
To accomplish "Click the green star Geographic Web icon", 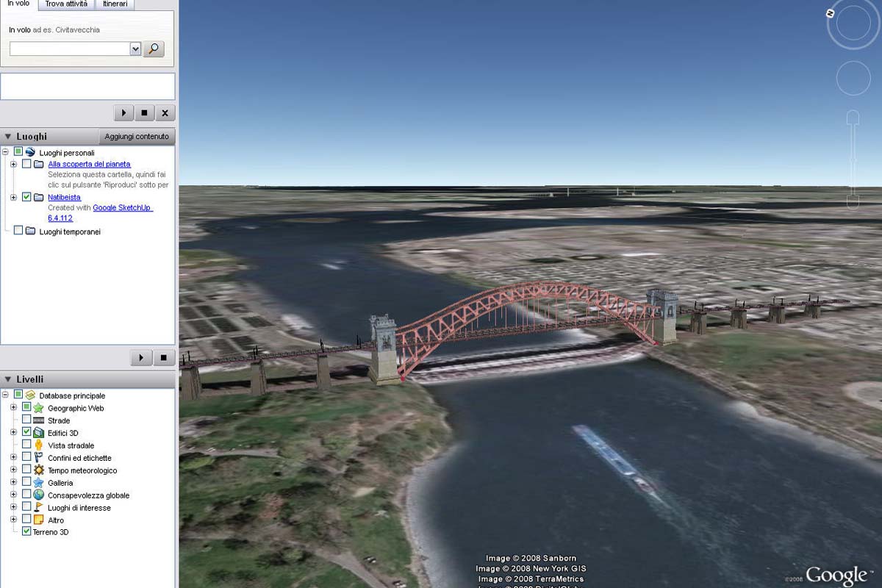I will tap(39, 408).
